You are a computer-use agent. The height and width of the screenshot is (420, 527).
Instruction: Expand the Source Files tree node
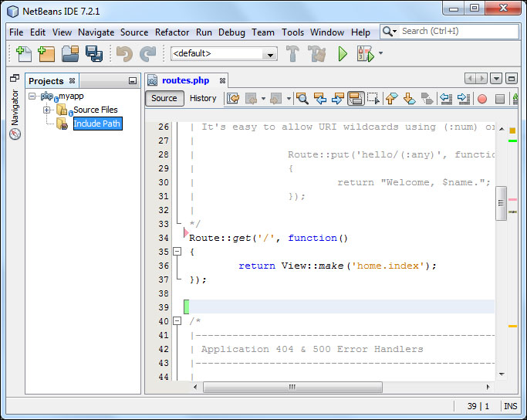(47, 110)
